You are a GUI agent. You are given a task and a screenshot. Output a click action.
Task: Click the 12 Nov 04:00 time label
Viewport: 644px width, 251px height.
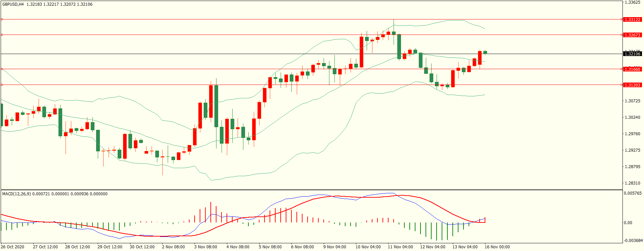(x=433, y=247)
